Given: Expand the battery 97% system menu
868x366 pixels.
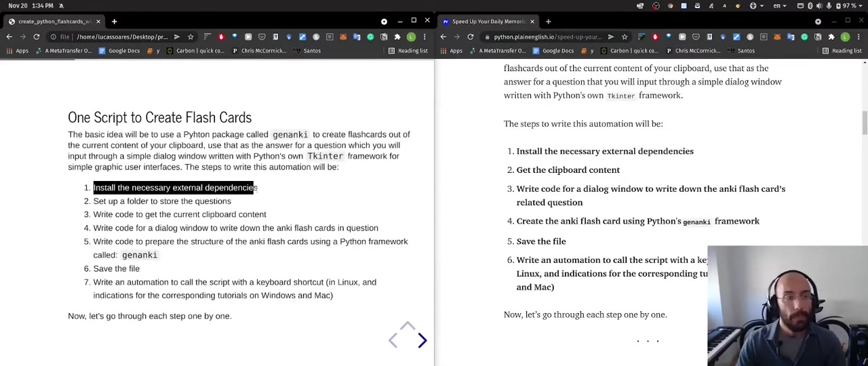Looking at the screenshot, I should coord(850,5).
